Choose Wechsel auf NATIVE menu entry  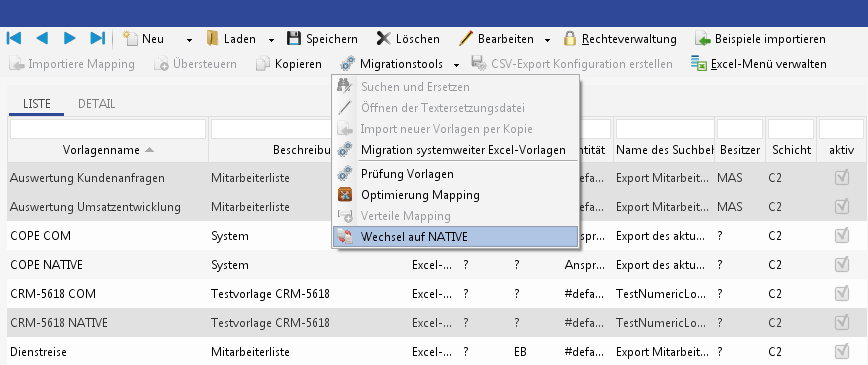pos(455,237)
